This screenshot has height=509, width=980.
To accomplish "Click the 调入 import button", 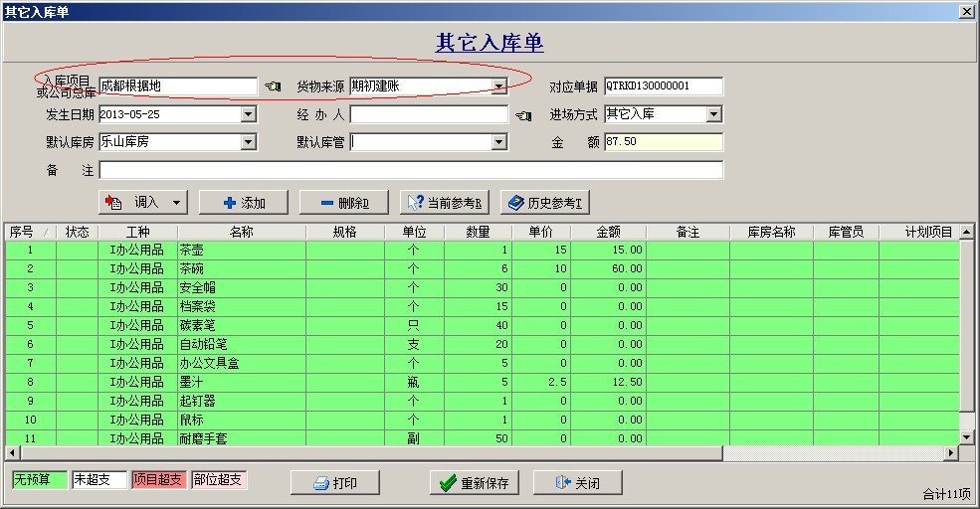I will (x=142, y=203).
